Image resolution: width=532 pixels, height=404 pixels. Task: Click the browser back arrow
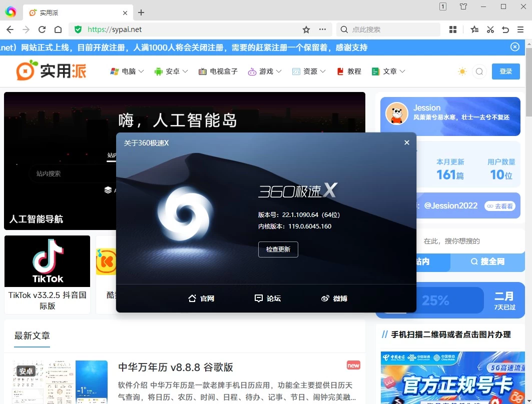[10, 29]
